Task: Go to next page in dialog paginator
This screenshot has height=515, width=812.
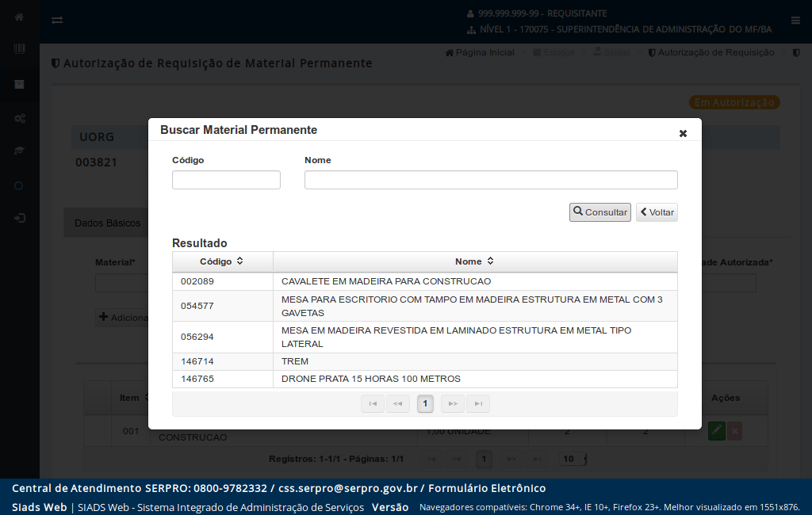Action: pyautogui.click(x=453, y=404)
